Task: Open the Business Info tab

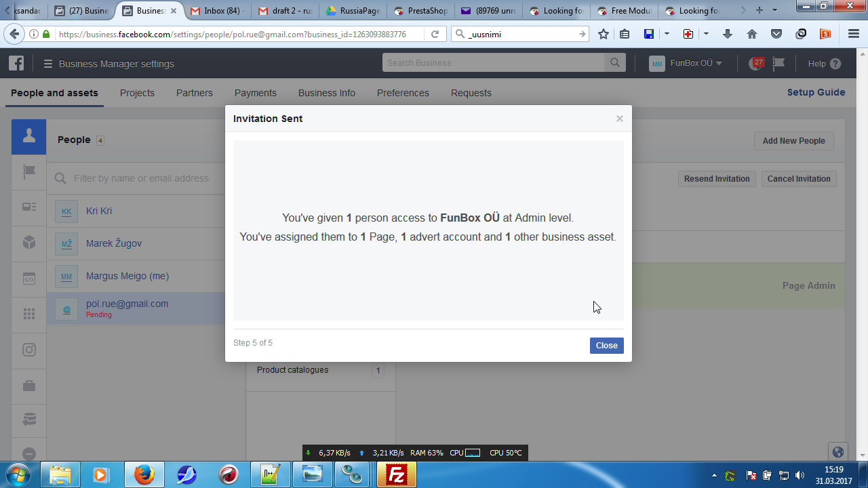Action: [x=327, y=93]
